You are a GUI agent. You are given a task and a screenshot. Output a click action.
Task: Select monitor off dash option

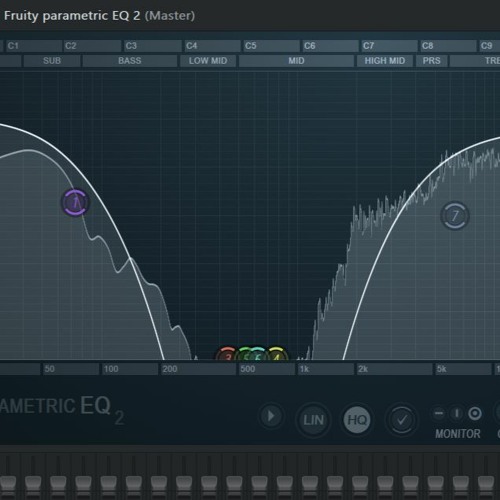pos(439,414)
